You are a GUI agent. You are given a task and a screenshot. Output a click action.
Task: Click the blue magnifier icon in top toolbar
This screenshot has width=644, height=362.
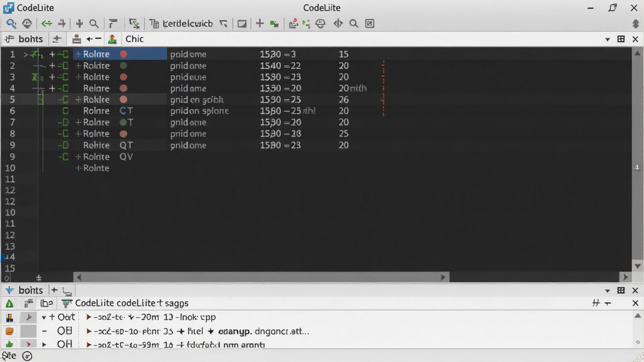tap(11, 23)
